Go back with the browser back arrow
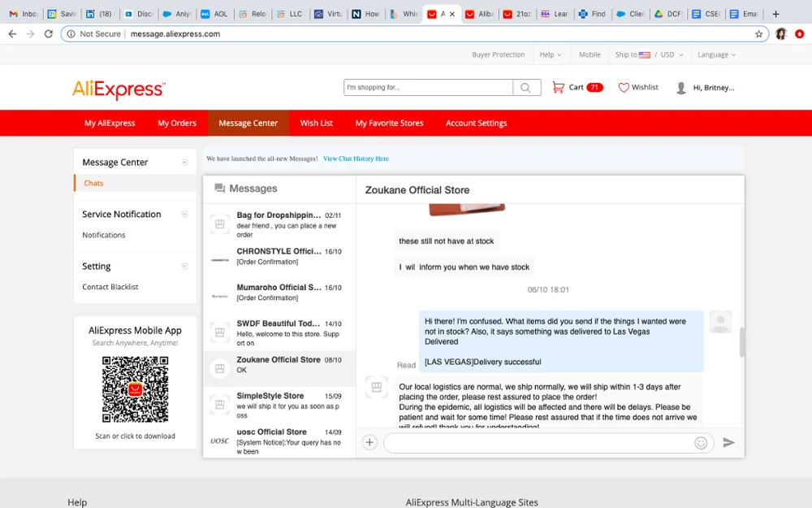This screenshot has height=508, width=812. 12,33
